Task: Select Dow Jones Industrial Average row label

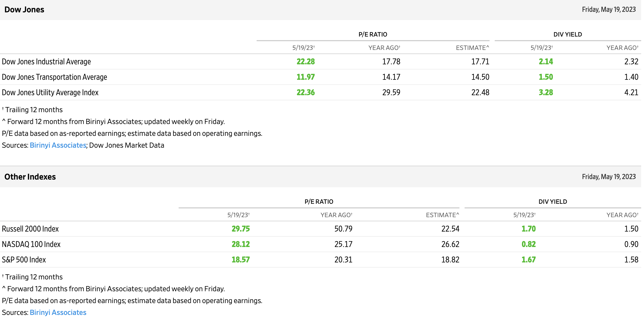Action: pos(46,61)
